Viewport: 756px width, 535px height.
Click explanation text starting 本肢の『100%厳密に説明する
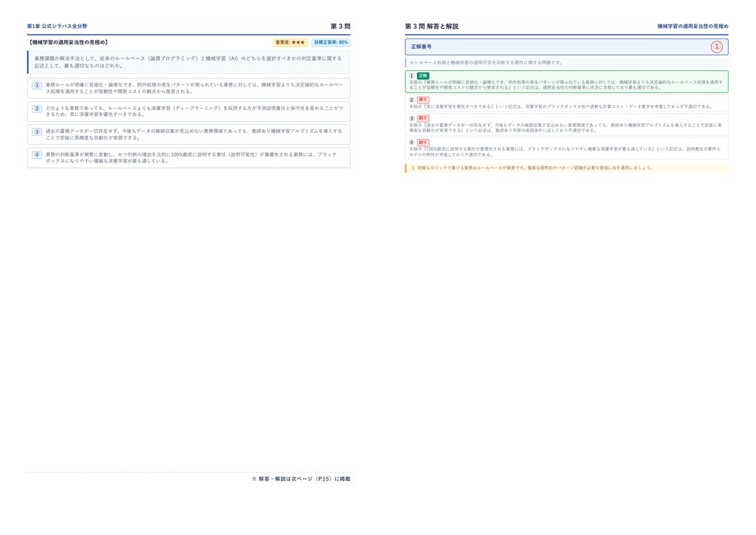(565, 152)
